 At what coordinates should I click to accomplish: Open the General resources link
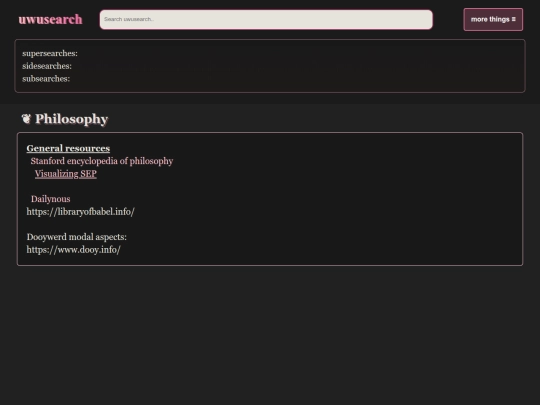click(68, 148)
